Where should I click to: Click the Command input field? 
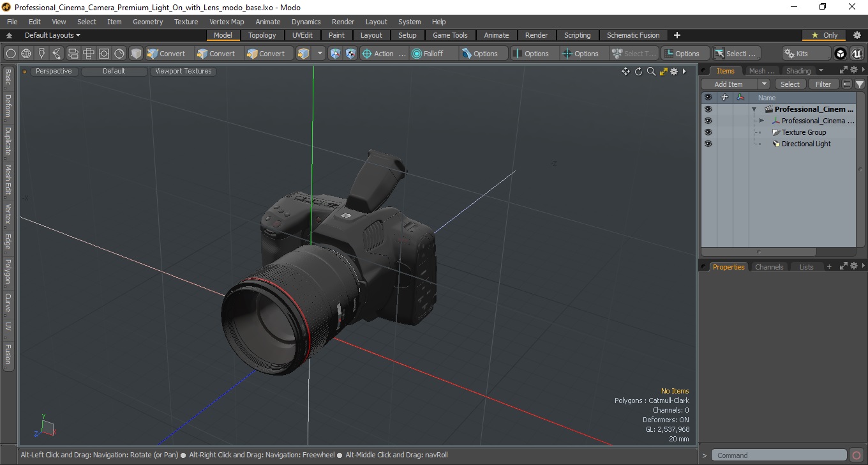click(x=780, y=455)
